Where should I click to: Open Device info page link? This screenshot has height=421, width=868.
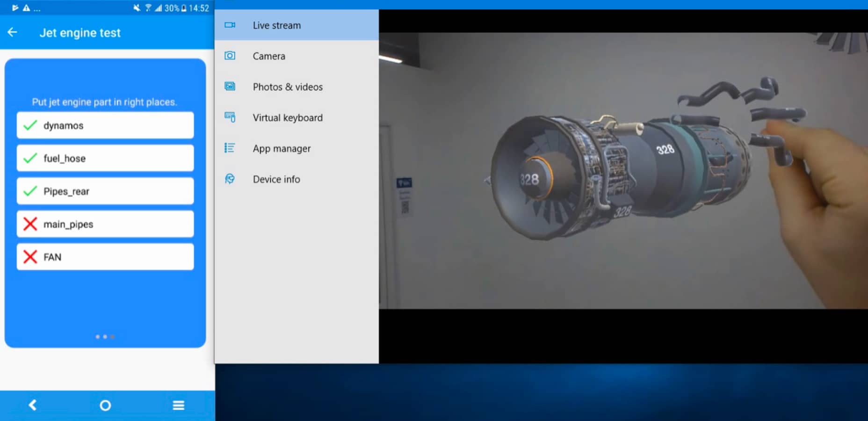276,180
